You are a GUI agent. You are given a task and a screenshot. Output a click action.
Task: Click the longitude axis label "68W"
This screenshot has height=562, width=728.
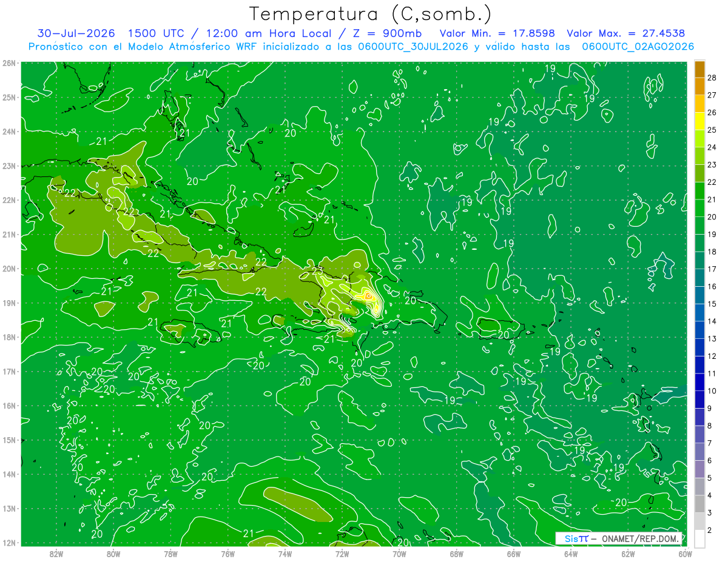pyautogui.click(x=456, y=554)
